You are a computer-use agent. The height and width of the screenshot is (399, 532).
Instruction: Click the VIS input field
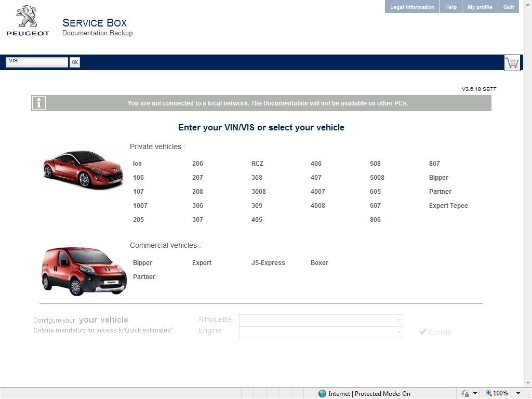pos(36,61)
